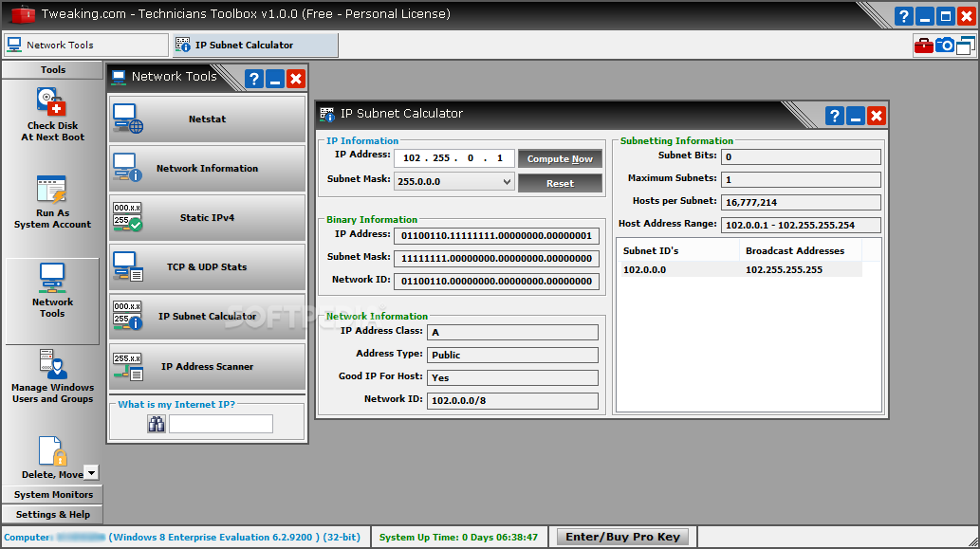980x549 pixels.
Task: Launch Run As System Account tool
Action: pos(52,202)
